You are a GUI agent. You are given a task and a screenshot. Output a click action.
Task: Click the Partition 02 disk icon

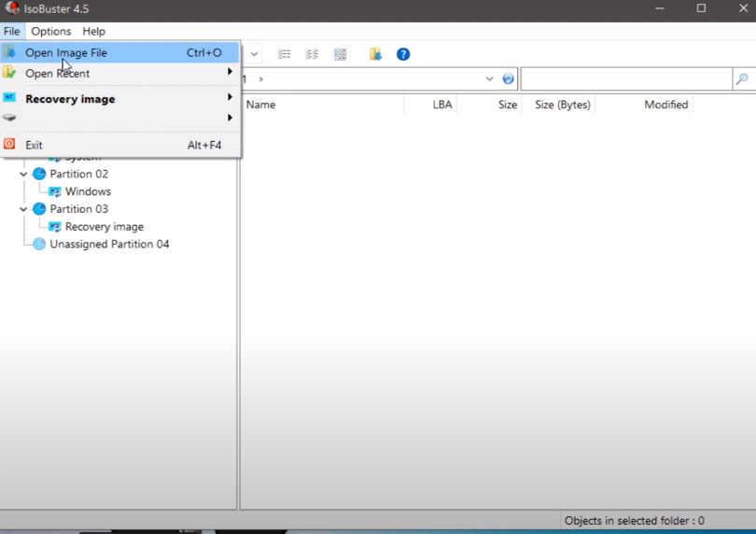pyautogui.click(x=39, y=175)
